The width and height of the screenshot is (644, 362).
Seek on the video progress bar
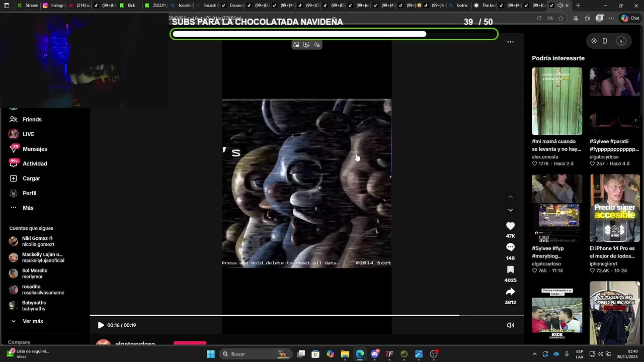coord(307,315)
